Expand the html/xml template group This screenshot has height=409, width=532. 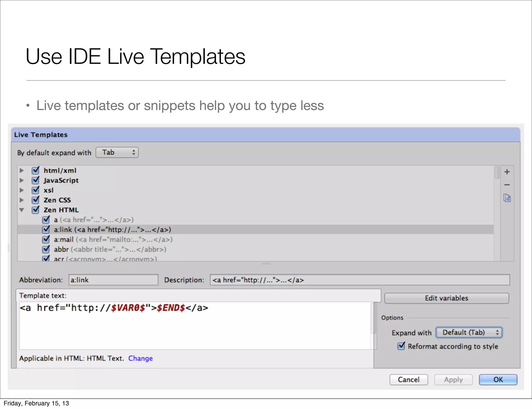click(x=22, y=171)
